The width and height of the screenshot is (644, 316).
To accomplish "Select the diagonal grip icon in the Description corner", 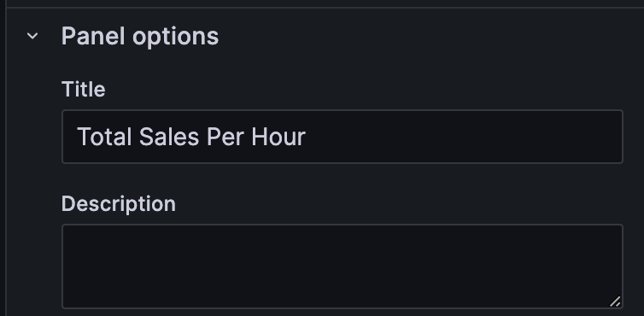I will tap(615, 301).
